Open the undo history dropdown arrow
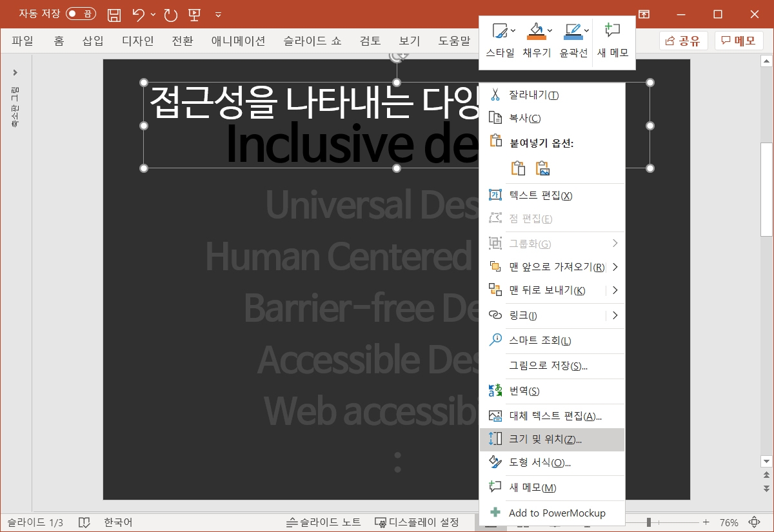 (x=153, y=14)
